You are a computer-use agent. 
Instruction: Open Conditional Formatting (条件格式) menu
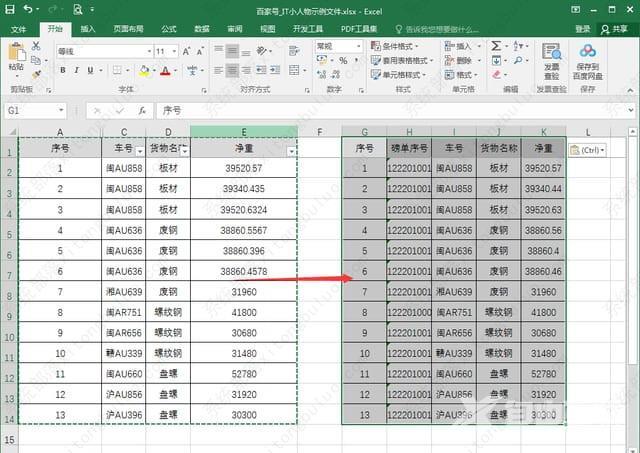tap(394, 46)
